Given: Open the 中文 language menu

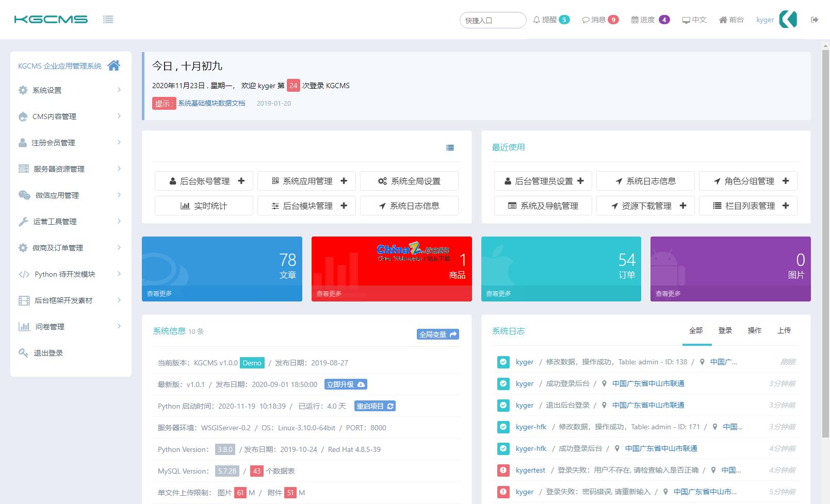Looking at the screenshot, I should click(694, 20).
